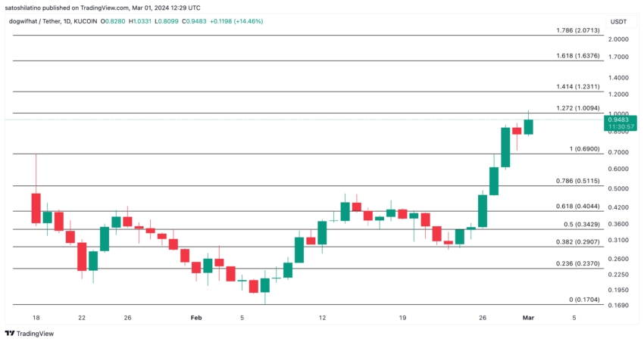The width and height of the screenshot is (644, 342).
Task: Click the 1.272 (1.0094) Fibonacci level label
Action: tap(578, 108)
